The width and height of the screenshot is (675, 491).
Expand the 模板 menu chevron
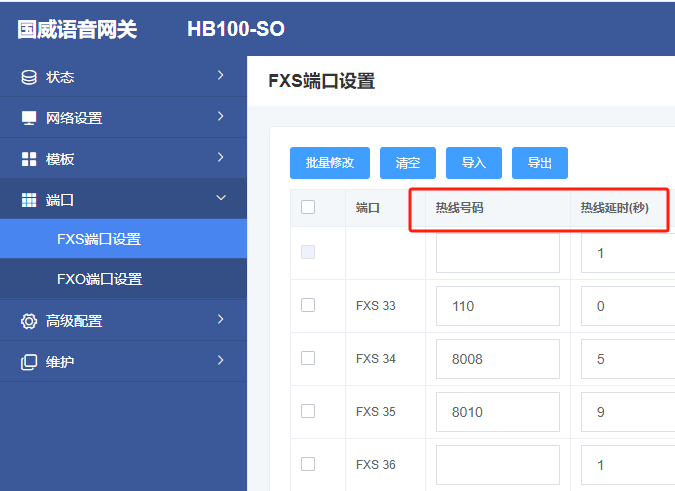pyautogui.click(x=220, y=157)
